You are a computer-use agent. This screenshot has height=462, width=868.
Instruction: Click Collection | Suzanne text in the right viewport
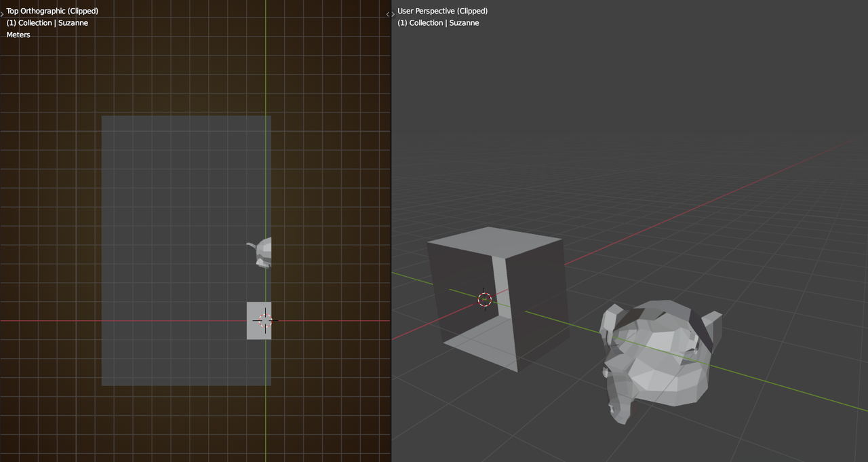(x=438, y=23)
